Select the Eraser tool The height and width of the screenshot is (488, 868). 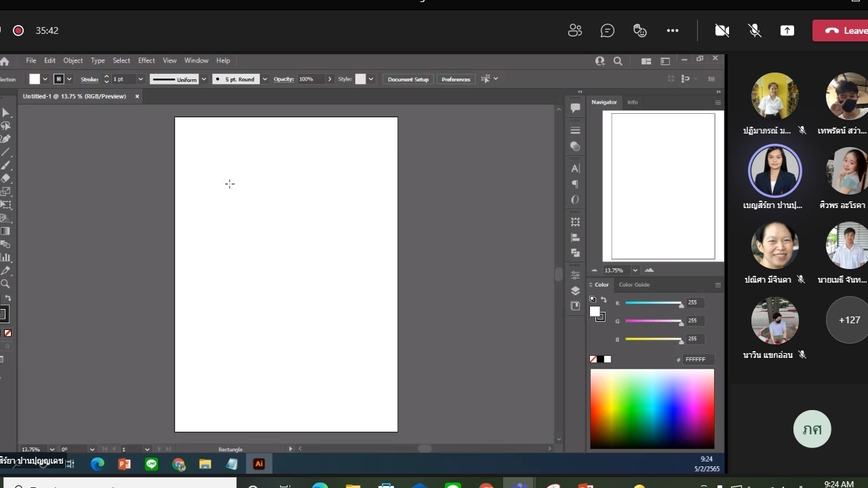coord(5,178)
